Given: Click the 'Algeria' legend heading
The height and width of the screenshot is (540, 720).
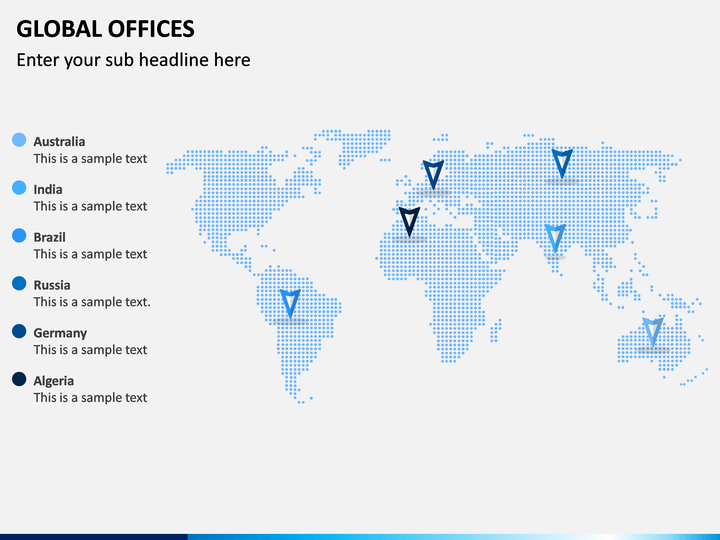Looking at the screenshot, I should tap(54, 381).
